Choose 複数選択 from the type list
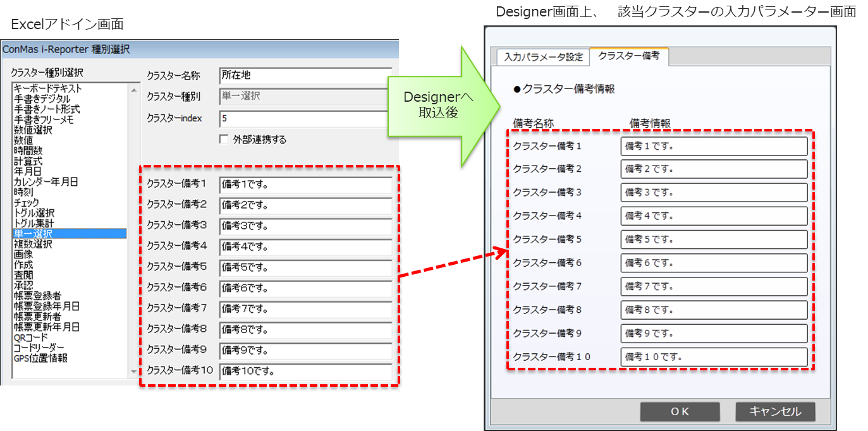868x431 pixels. coord(33,244)
